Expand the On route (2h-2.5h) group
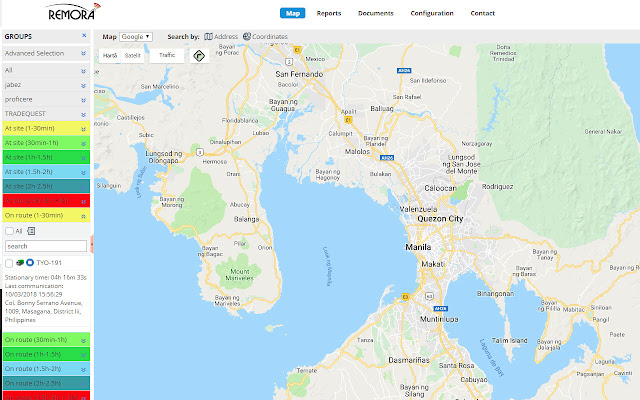Screen dimensions: 640x400 click(x=83, y=384)
